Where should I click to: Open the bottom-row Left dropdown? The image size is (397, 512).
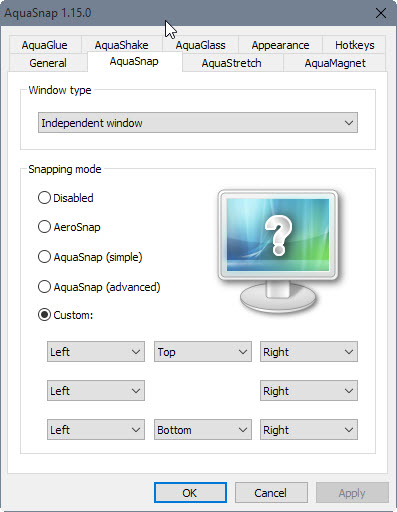[96, 430]
